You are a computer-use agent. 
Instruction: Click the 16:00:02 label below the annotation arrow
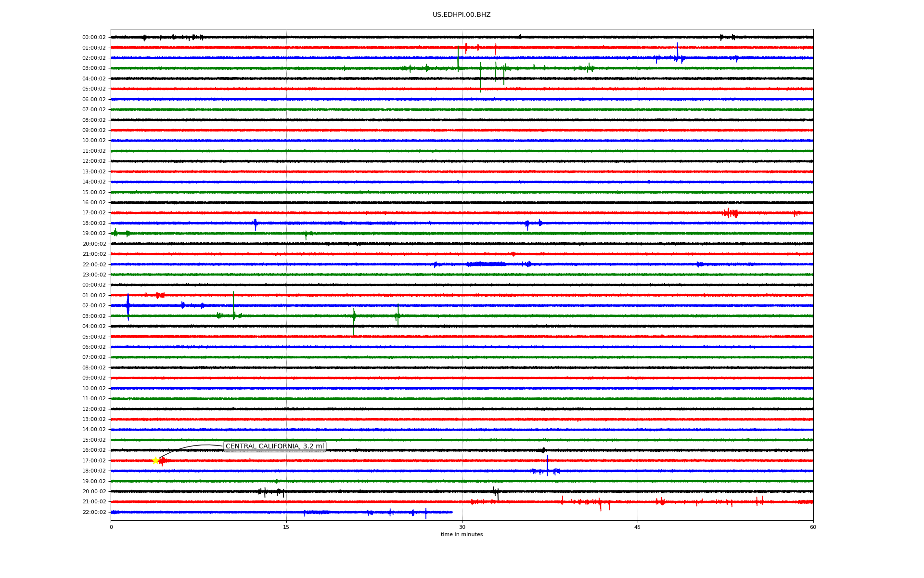(x=94, y=450)
